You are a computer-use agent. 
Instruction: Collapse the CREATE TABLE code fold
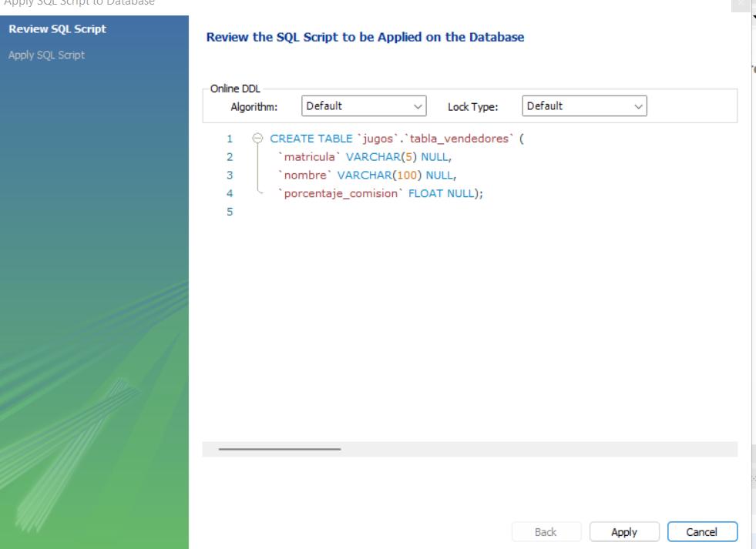(258, 139)
